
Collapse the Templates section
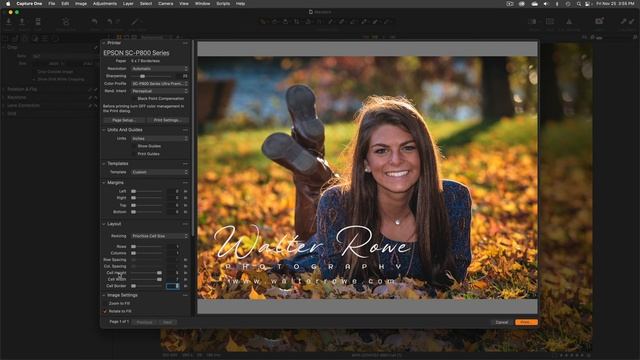click(x=104, y=164)
